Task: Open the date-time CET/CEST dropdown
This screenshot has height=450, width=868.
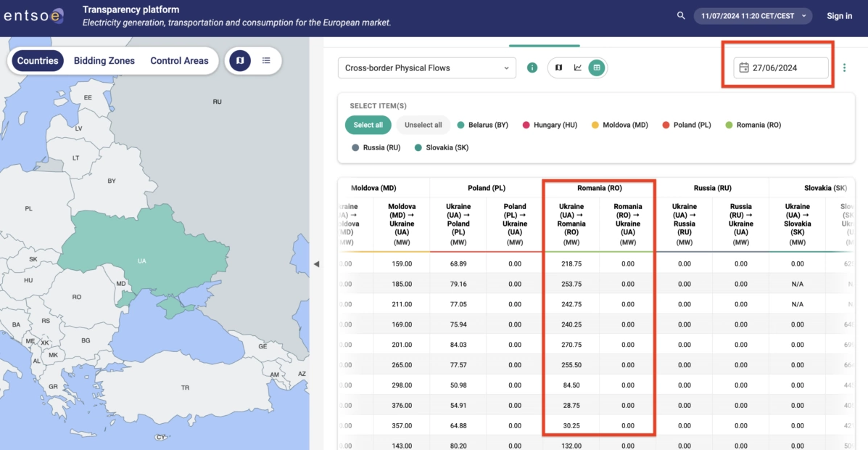Action: click(x=753, y=15)
